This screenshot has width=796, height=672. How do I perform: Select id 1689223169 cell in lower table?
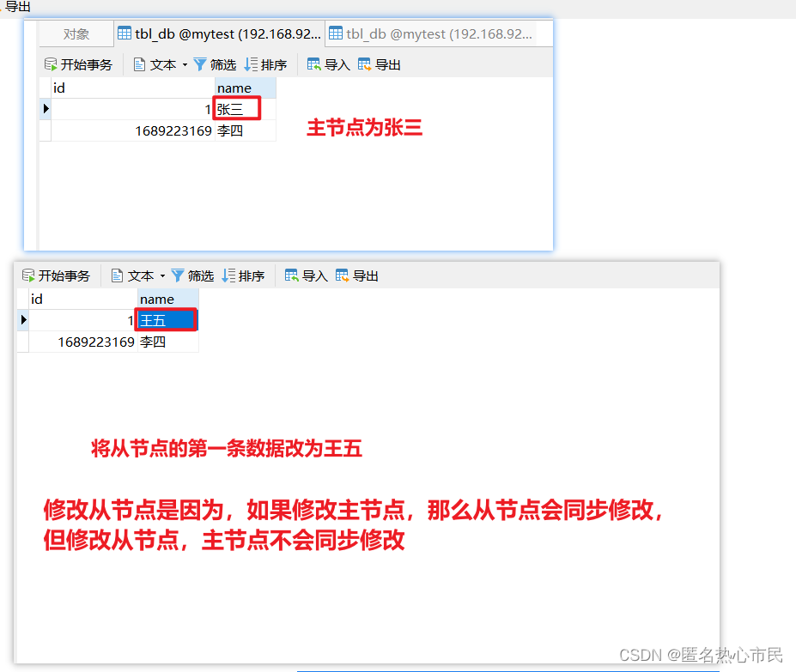click(x=82, y=342)
